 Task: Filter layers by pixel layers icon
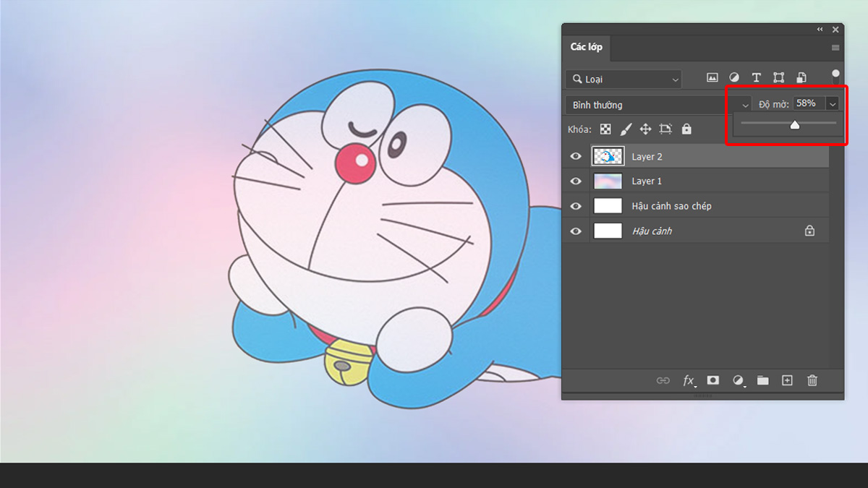[712, 77]
